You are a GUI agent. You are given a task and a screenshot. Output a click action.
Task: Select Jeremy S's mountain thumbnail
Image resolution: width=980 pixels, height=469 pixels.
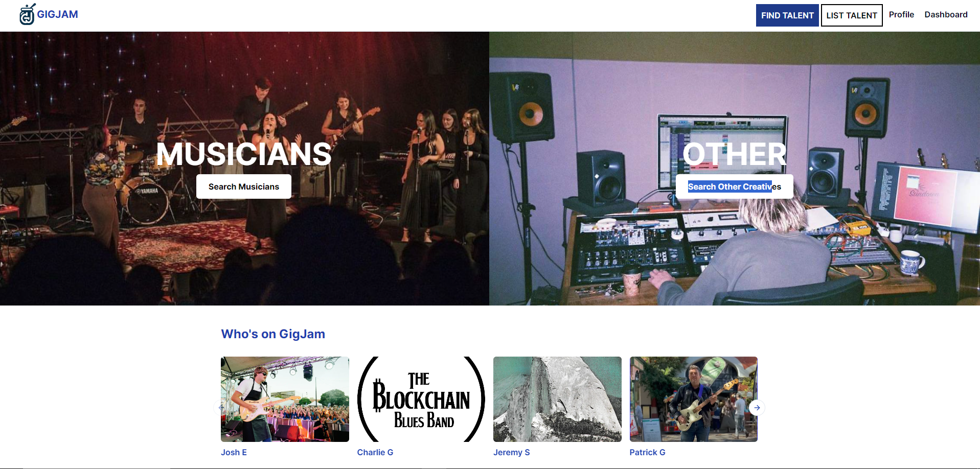(x=557, y=399)
